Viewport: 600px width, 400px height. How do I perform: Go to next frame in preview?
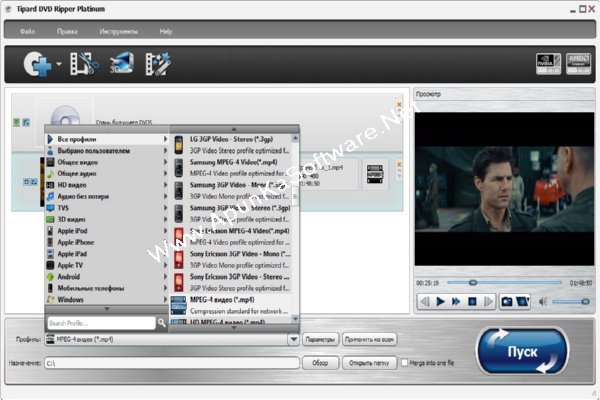pyautogui.click(x=488, y=302)
